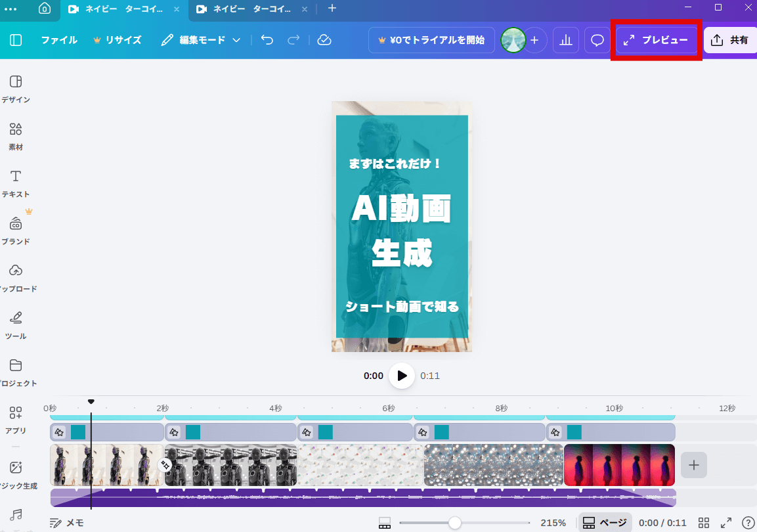
Task: Open the music panel icon in sidebar
Action: pos(15,516)
